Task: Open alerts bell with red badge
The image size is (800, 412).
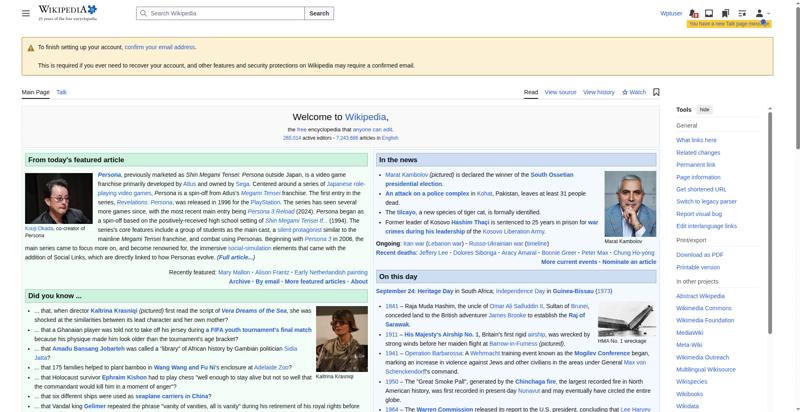Action: [x=693, y=13]
